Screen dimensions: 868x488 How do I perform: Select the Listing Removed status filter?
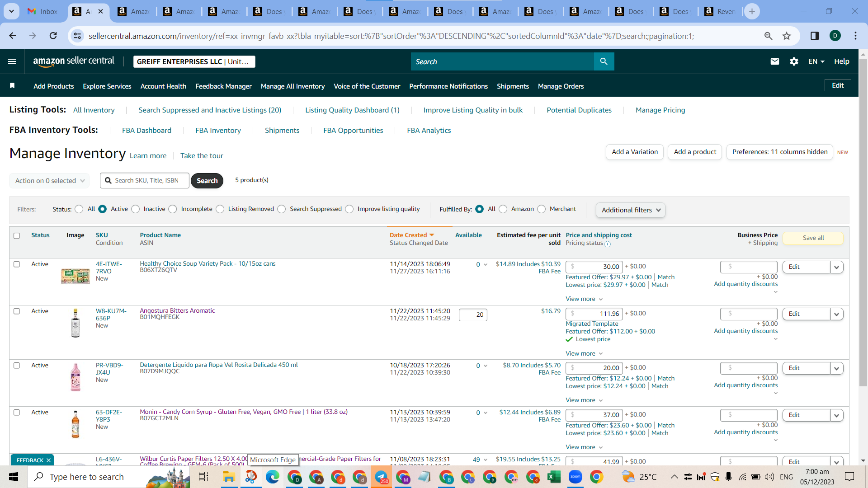(x=220, y=209)
